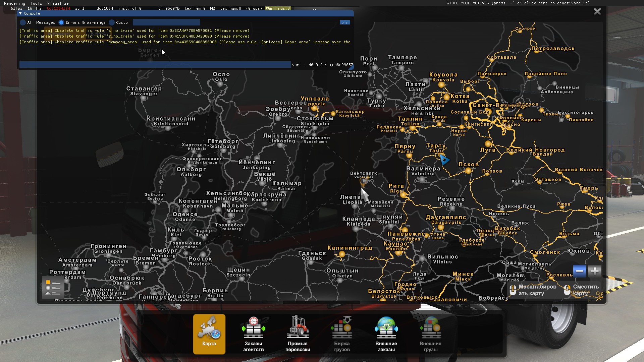Click the Копенгаген København city label

pos(198,203)
